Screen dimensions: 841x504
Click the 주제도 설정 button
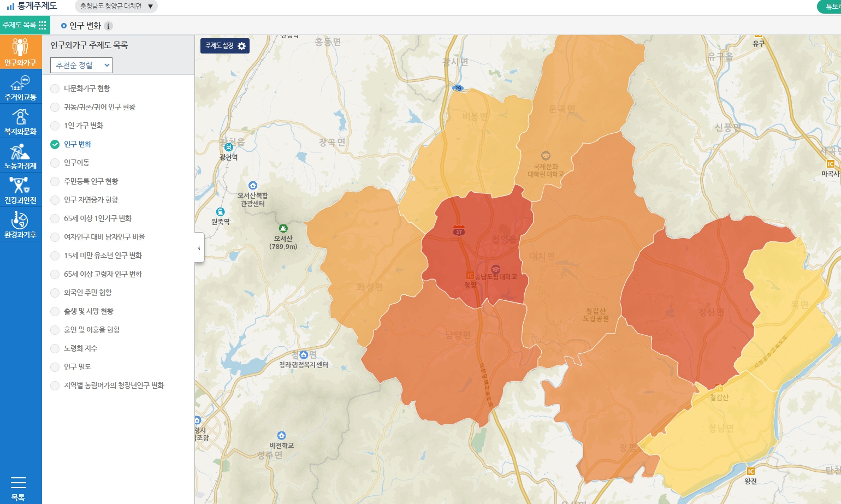[225, 46]
